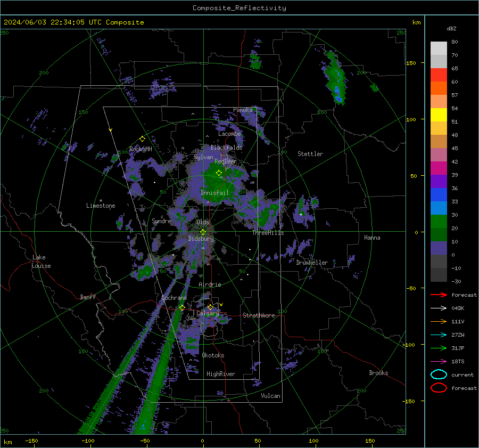Click the Sylvan label

[203, 157]
